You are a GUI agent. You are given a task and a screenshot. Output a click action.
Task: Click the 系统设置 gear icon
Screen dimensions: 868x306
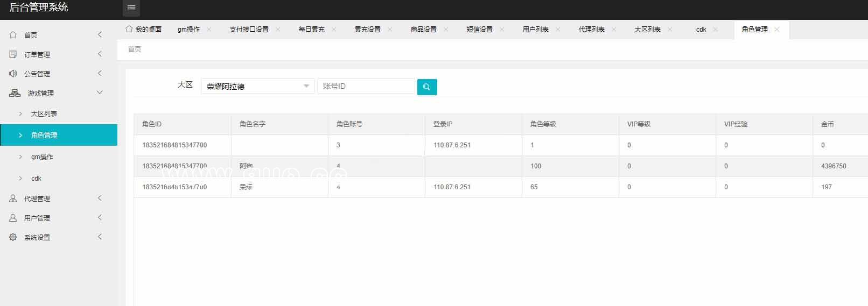tap(13, 237)
